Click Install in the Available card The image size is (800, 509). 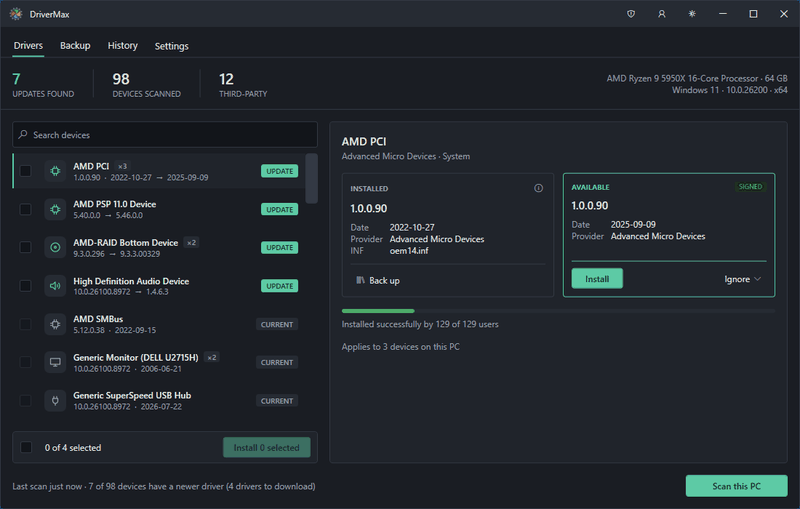[597, 279]
